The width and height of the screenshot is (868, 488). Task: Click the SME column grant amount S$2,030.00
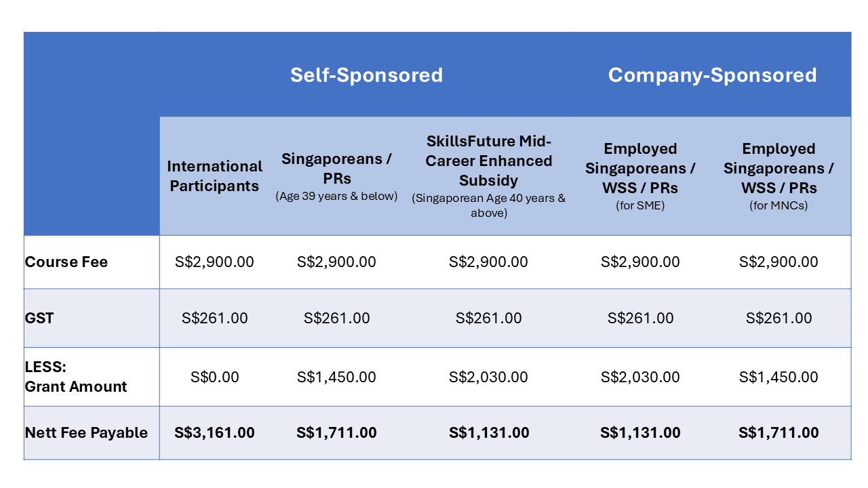[x=640, y=377]
